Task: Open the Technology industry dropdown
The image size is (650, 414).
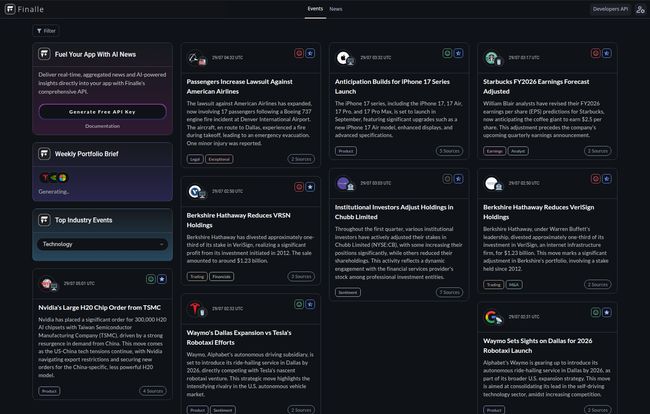Action: 102,244
